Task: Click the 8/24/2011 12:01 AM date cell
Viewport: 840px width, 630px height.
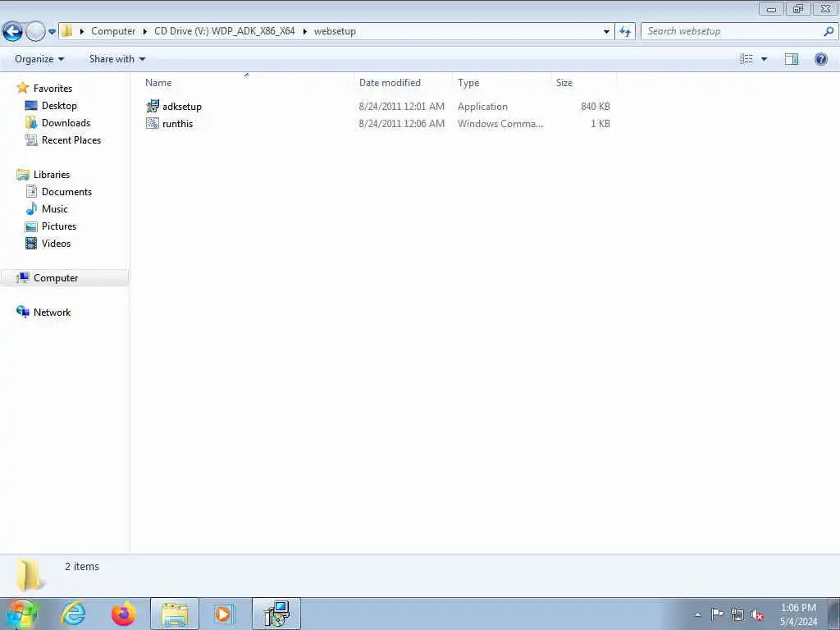Action: [402, 106]
